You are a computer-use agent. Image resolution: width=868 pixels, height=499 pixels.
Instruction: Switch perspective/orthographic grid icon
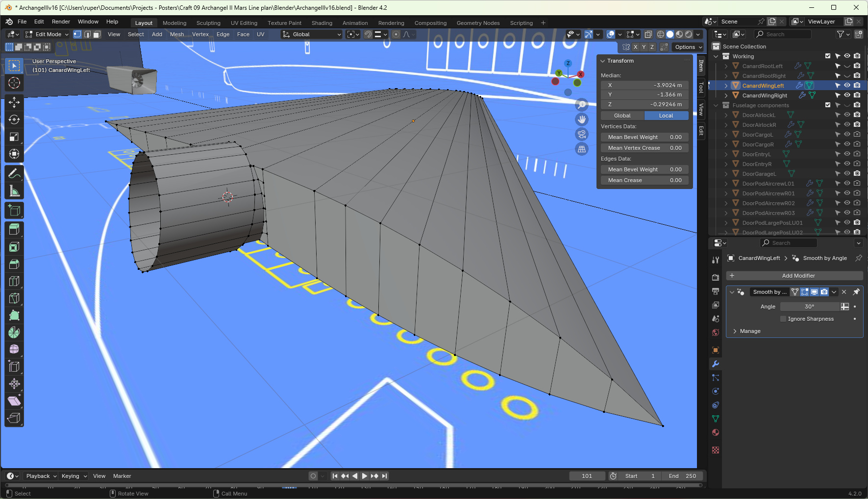pos(582,149)
